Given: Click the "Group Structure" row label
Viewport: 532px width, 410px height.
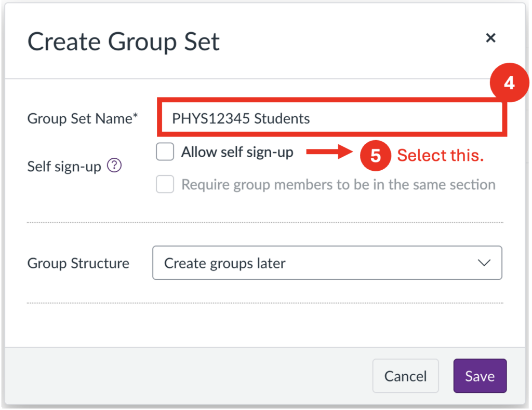Looking at the screenshot, I should click(x=78, y=263).
